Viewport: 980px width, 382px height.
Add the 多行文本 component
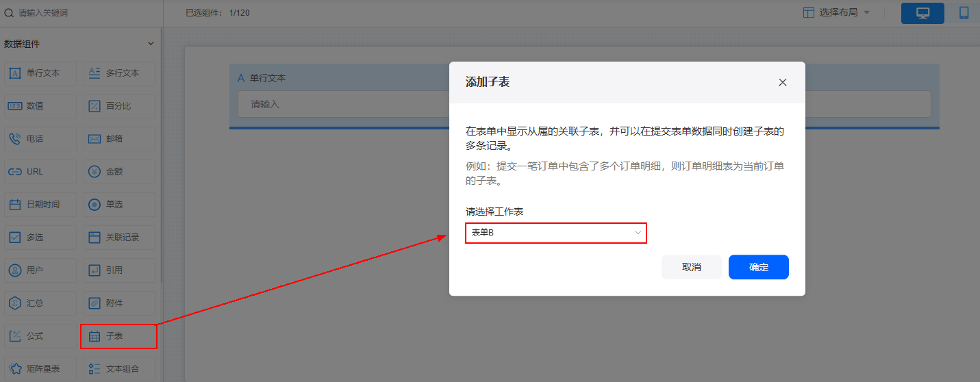120,73
